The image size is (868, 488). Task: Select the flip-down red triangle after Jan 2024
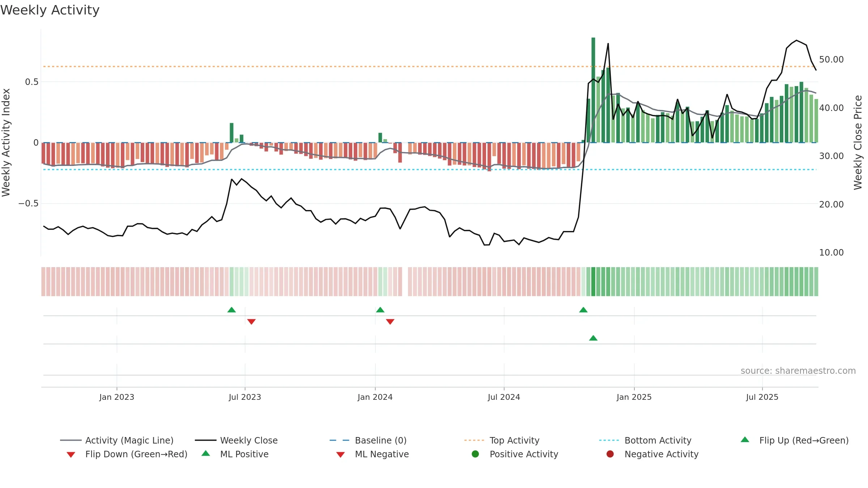coord(390,322)
